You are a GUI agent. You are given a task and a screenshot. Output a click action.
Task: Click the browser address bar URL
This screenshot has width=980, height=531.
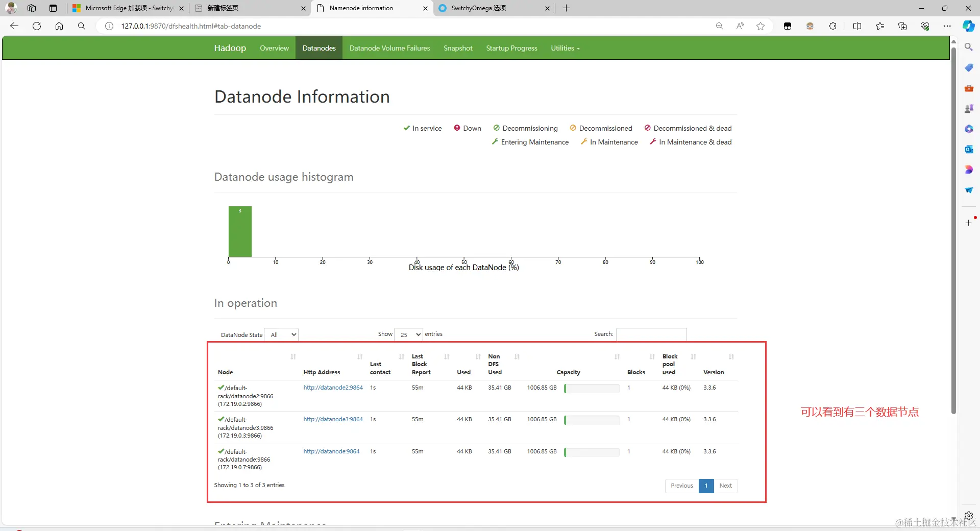191,26
